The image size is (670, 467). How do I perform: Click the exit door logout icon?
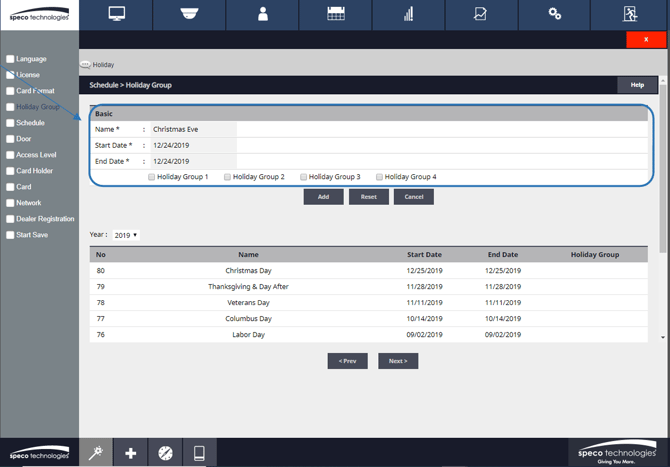click(x=630, y=15)
